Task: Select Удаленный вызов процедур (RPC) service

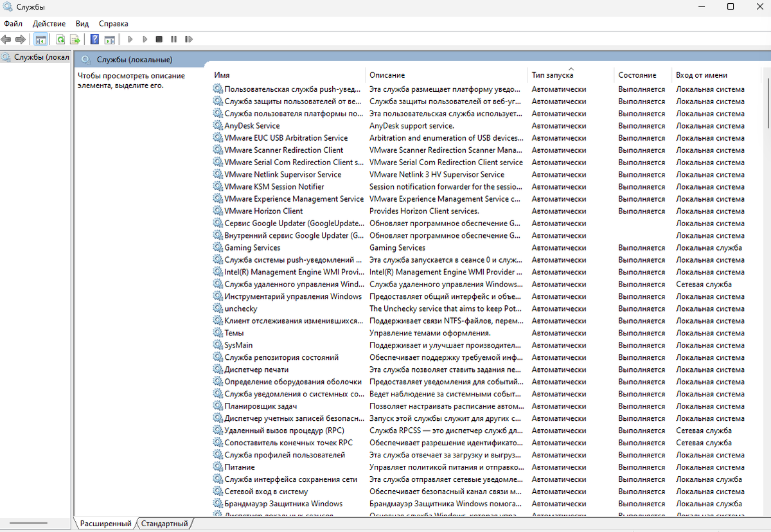Action: pos(284,431)
